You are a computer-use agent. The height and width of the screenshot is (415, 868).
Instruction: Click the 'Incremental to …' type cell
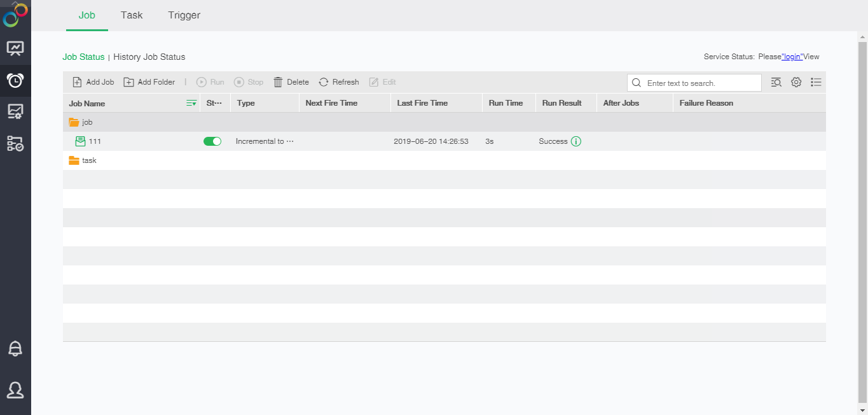point(265,141)
